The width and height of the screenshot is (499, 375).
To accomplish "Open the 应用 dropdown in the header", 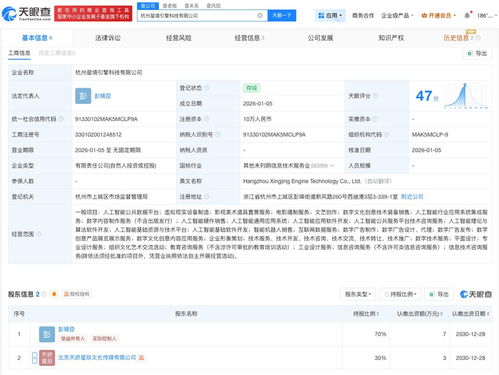I will click(330, 15).
